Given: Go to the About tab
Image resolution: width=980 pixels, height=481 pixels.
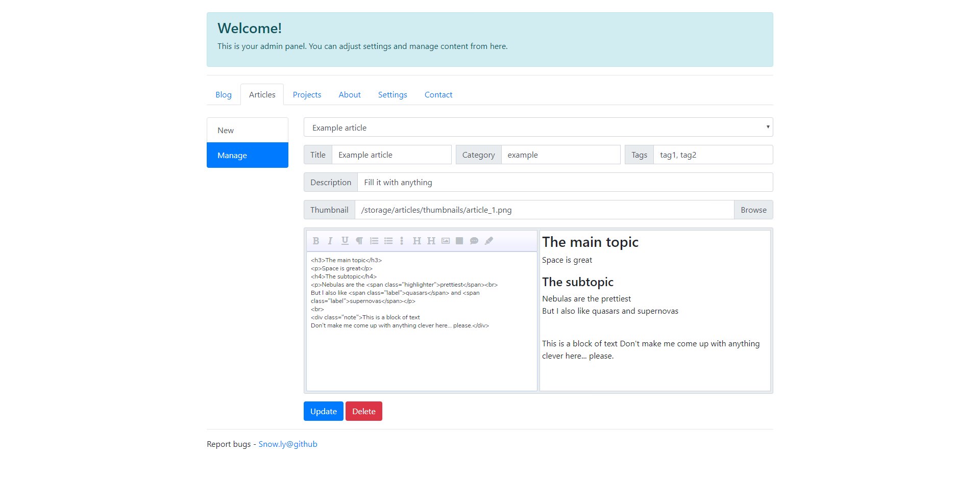Looking at the screenshot, I should point(350,95).
